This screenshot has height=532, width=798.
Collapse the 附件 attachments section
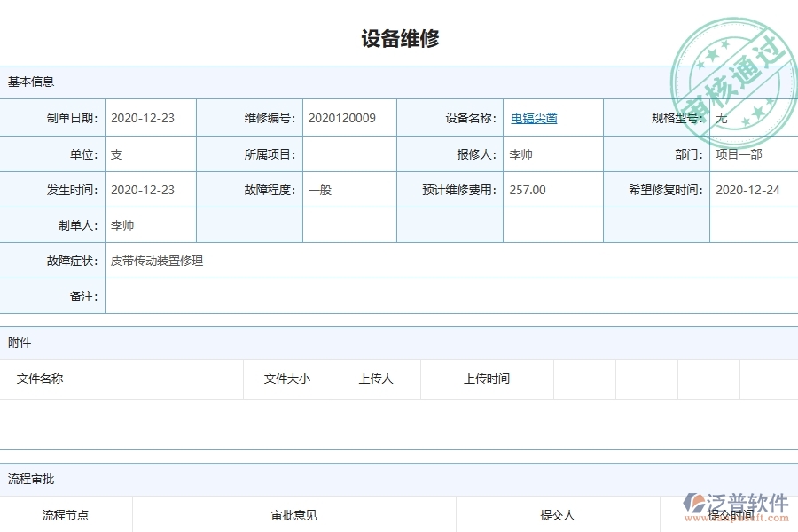16,343
